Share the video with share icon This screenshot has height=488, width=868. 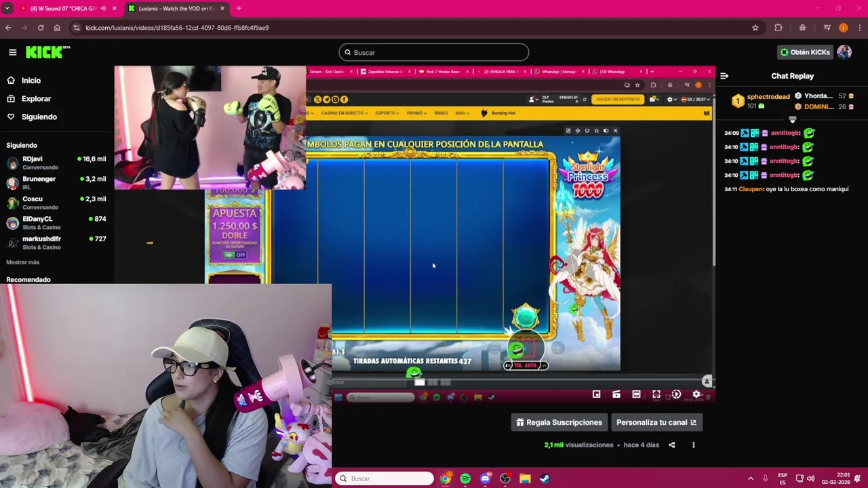pyautogui.click(x=672, y=445)
